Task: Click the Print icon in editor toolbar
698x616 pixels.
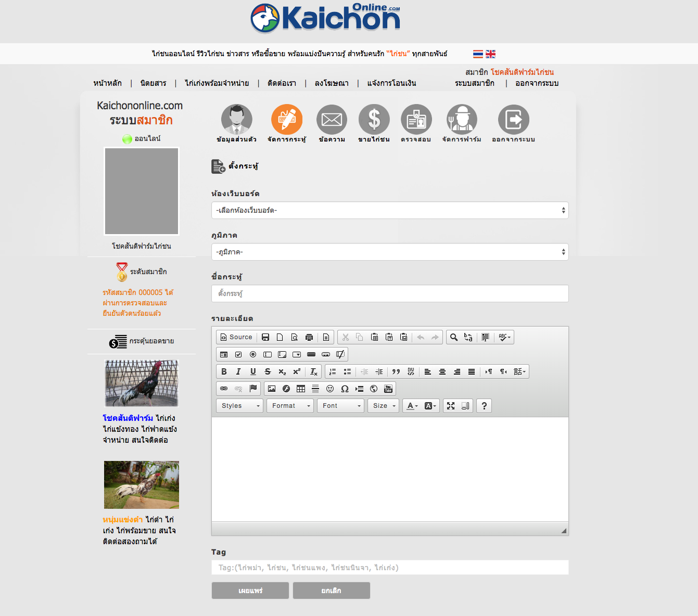Action: (309, 337)
